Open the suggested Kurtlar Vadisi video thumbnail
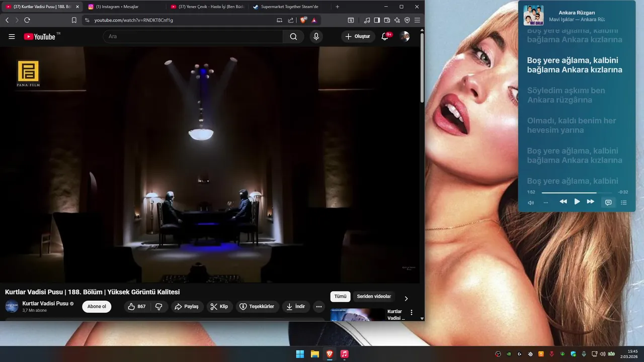The width and height of the screenshot is (644, 362). (357, 315)
